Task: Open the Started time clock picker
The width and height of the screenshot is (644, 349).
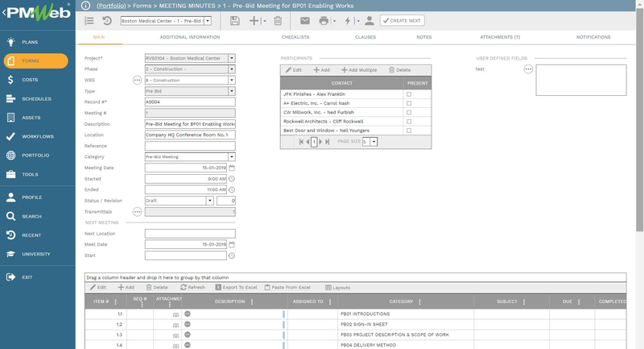Action: click(232, 179)
